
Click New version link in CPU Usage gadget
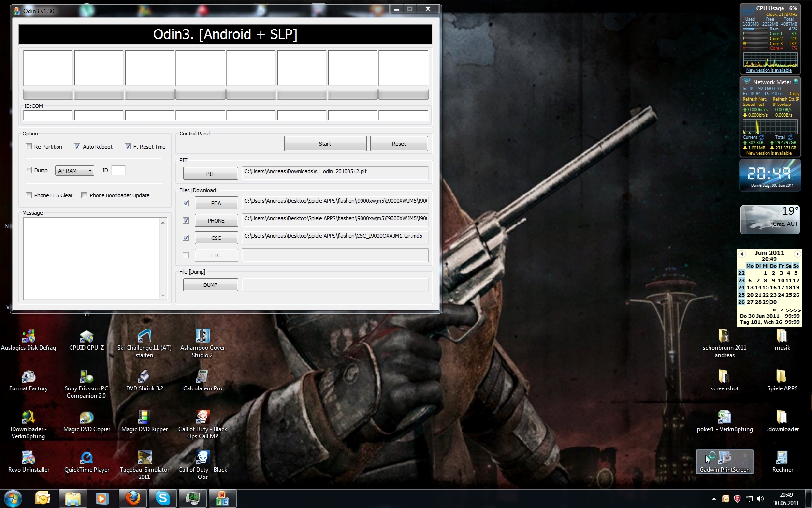(x=768, y=70)
